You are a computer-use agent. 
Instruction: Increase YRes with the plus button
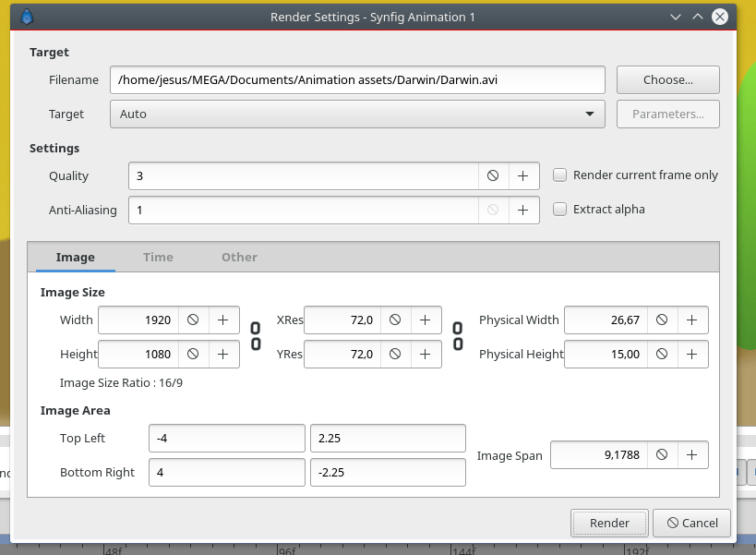tap(426, 355)
